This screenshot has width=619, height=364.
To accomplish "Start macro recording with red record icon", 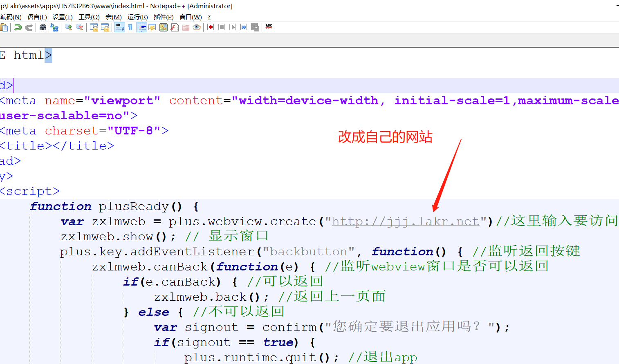I will pyautogui.click(x=210, y=27).
